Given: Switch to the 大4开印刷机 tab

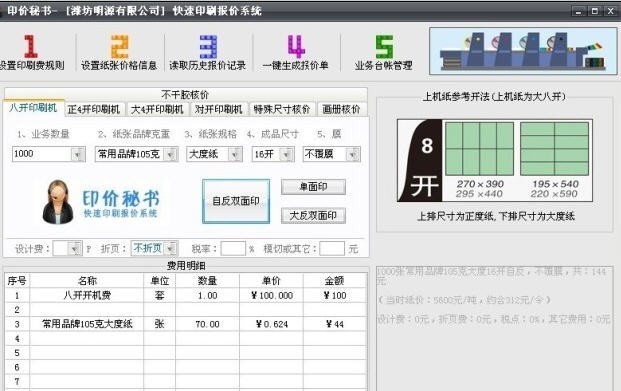Looking at the screenshot, I should click(157, 109).
